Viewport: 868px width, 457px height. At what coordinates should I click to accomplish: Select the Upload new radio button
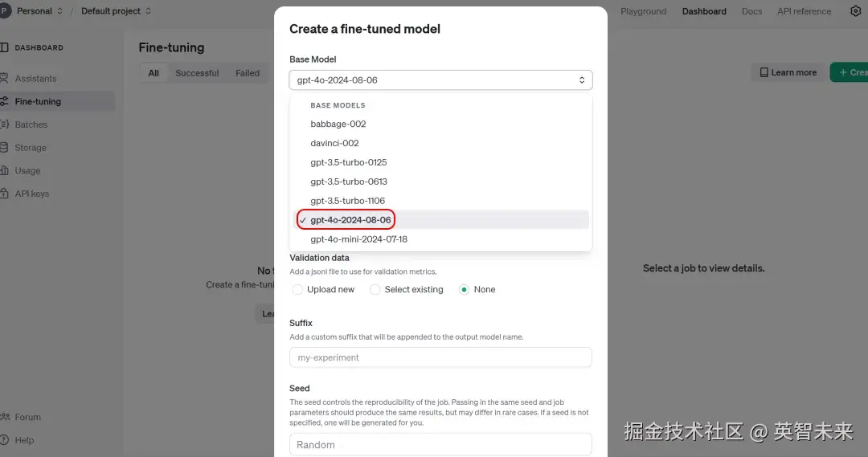click(x=297, y=289)
